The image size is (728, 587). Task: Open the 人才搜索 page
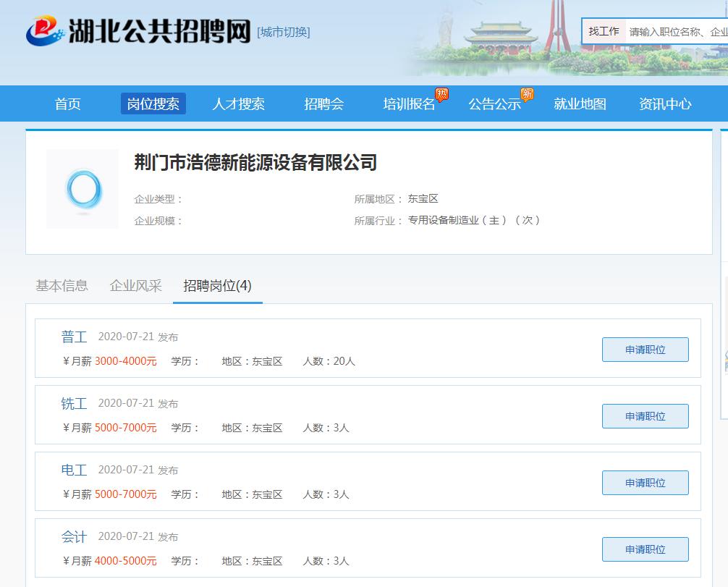pos(239,104)
